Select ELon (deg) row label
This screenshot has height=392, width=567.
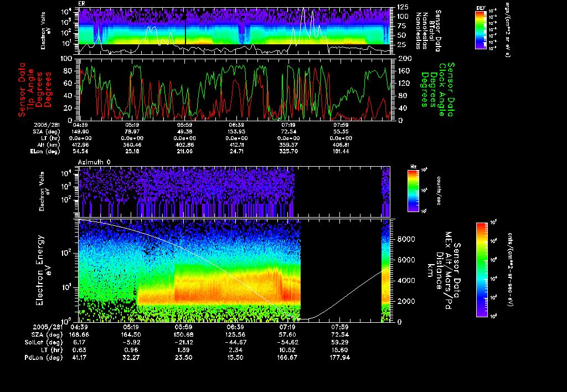pos(45,152)
